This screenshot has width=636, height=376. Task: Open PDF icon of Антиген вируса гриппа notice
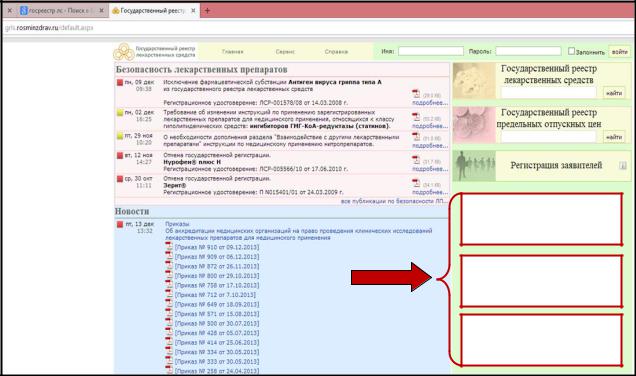416,94
